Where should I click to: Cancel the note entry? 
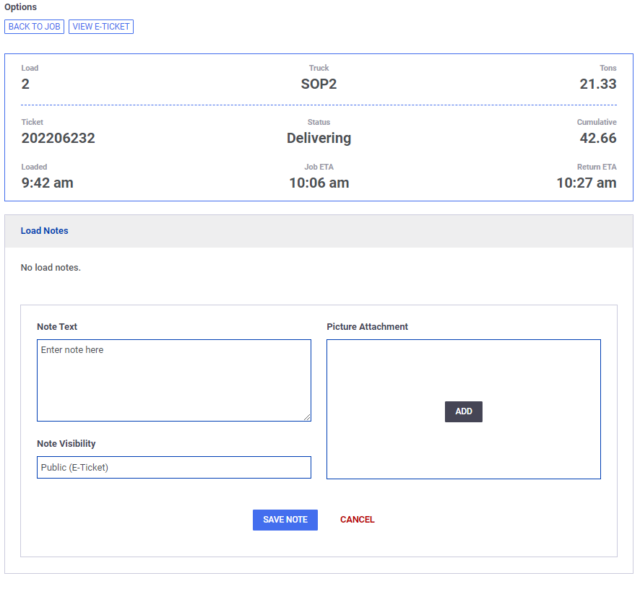pos(357,520)
